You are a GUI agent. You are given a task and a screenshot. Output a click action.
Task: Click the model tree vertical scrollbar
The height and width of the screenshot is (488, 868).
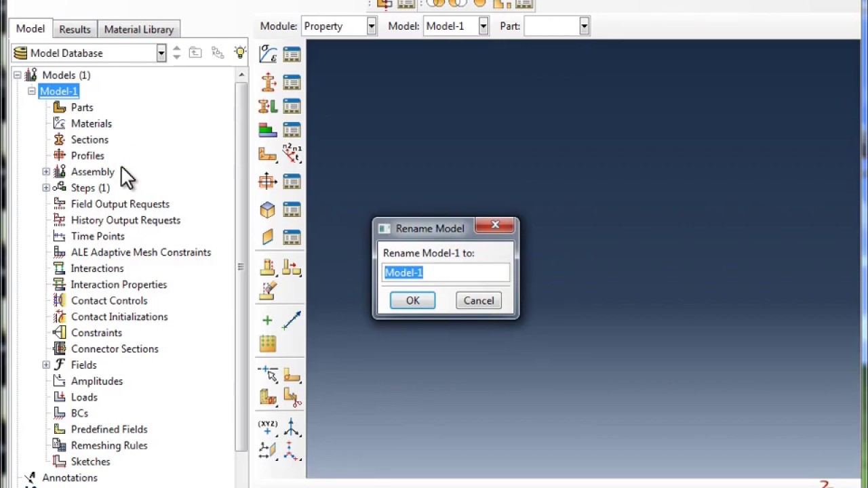[241, 266]
